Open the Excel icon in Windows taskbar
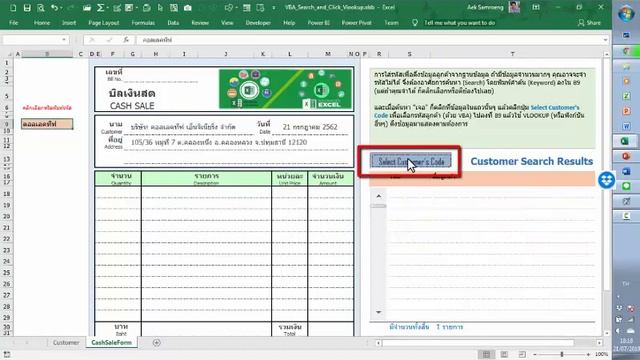The height and width of the screenshot is (360, 640). [x=625, y=141]
